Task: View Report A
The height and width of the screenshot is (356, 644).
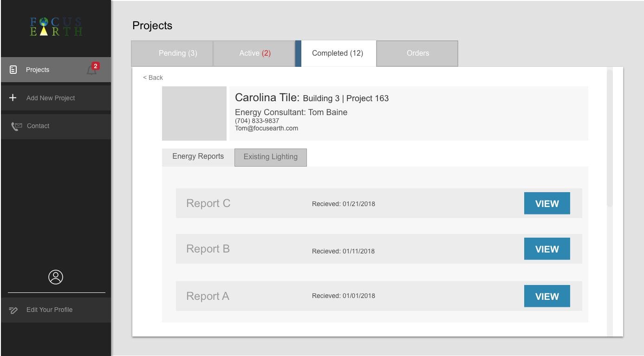Action: (x=547, y=296)
